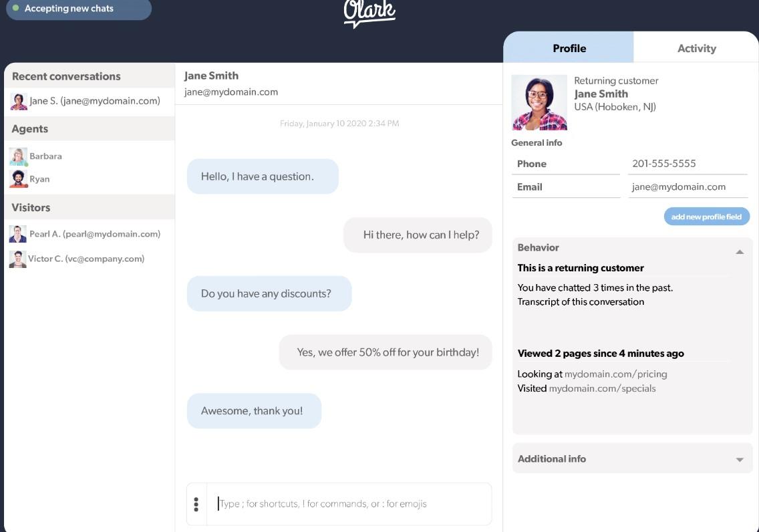
Task: Open Transcript of this conversation link
Action: 581,302
